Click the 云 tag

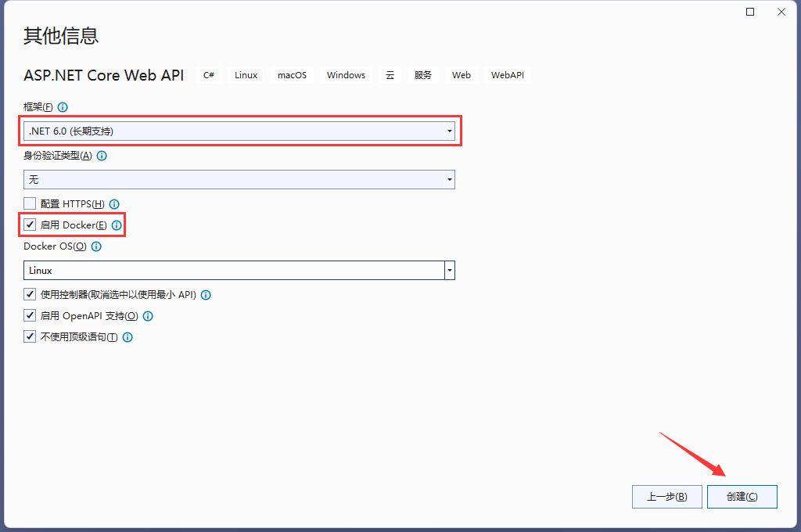390,75
